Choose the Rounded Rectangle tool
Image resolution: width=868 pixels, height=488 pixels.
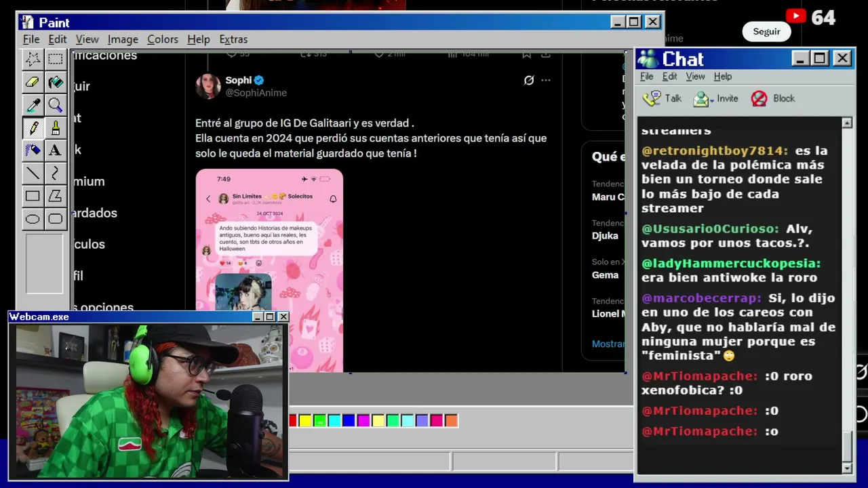(x=55, y=219)
